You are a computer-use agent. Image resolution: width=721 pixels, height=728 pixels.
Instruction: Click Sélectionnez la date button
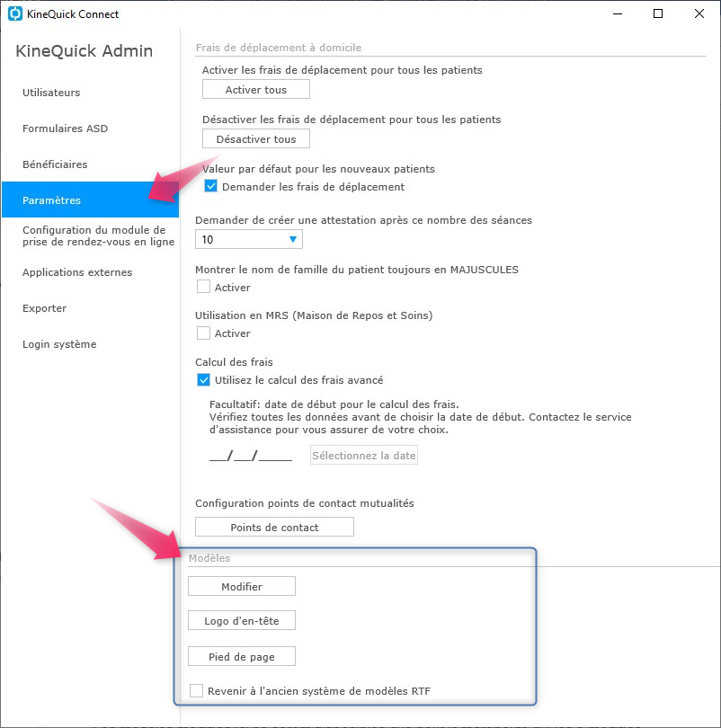364,455
